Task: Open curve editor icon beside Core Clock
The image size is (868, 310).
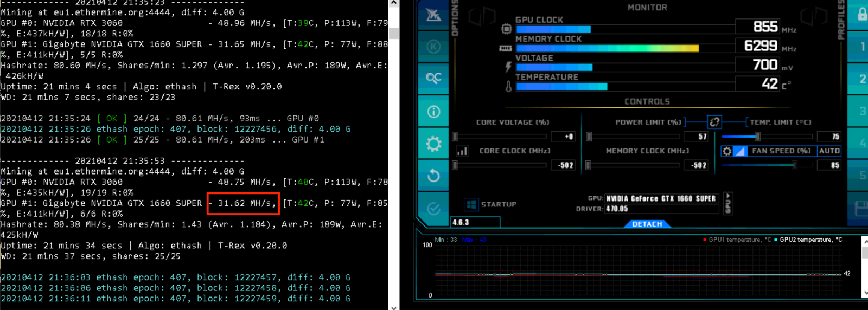Action: coord(462,151)
